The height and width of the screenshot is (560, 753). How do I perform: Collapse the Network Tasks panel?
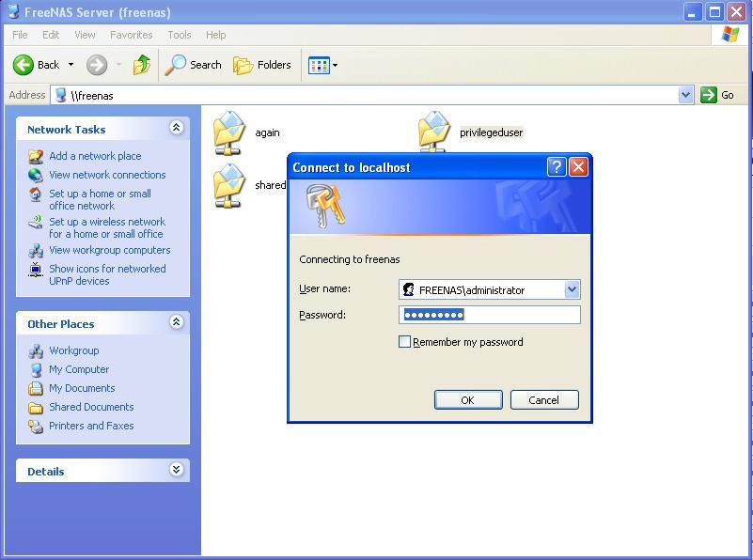coord(176,128)
